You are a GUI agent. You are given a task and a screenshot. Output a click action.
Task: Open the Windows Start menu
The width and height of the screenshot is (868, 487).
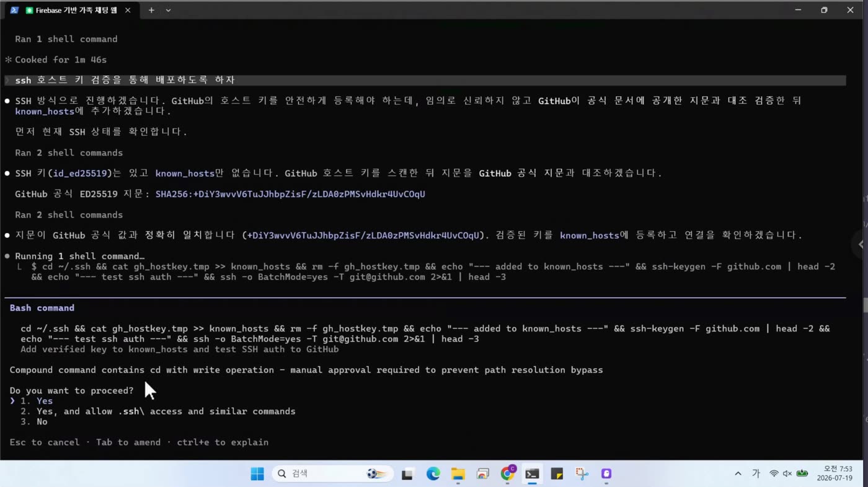pyautogui.click(x=257, y=474)
